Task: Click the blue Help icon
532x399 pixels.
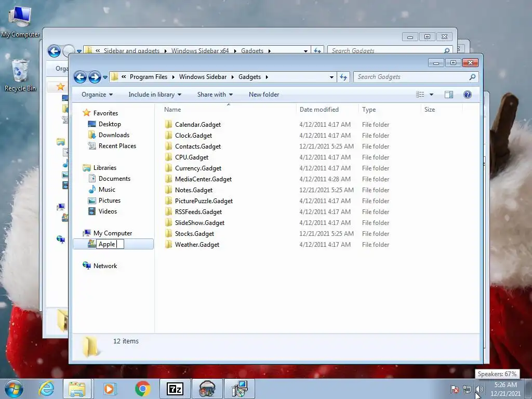Action: coord(468,95)
